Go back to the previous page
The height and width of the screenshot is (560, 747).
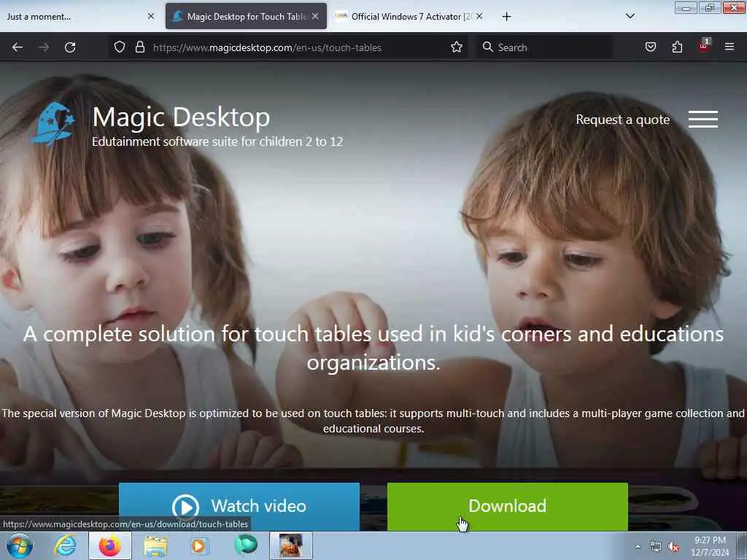[18, 47]
